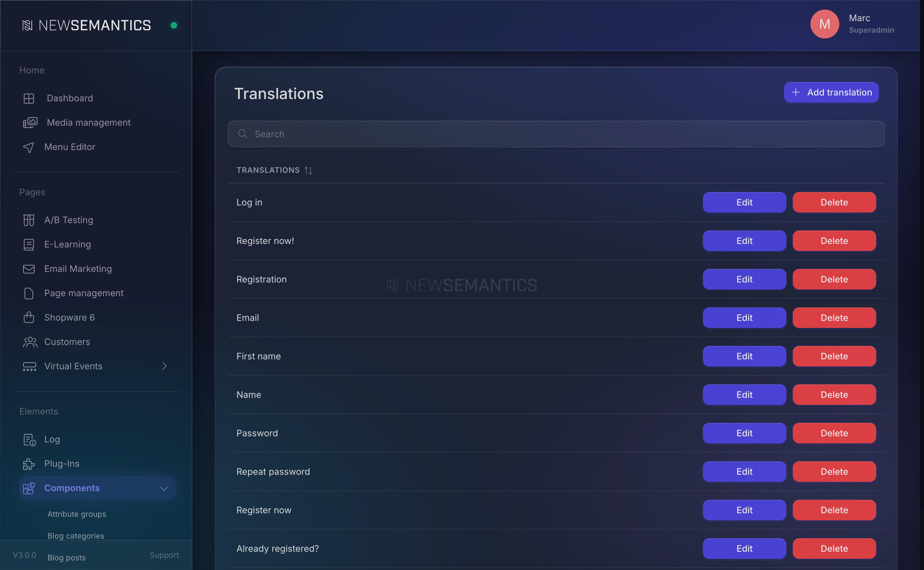Click the Log file icon
The image size is (924, 570).
point(30,440)
